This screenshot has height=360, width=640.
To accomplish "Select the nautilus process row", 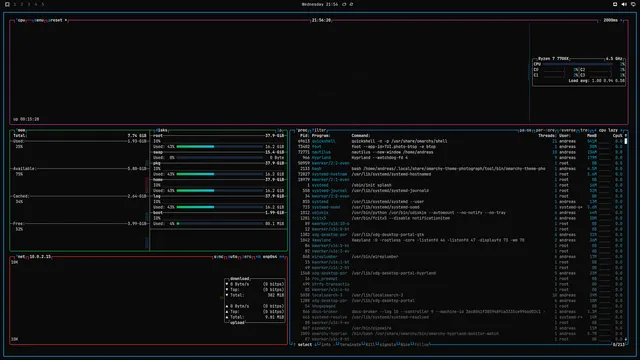I will click(x=460, y=152).
